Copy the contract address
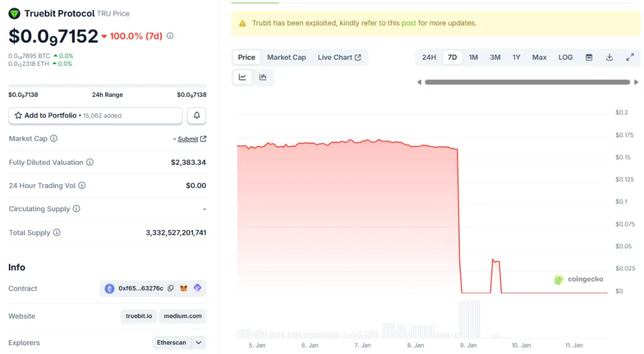644x354 pixels. [170, 289]
